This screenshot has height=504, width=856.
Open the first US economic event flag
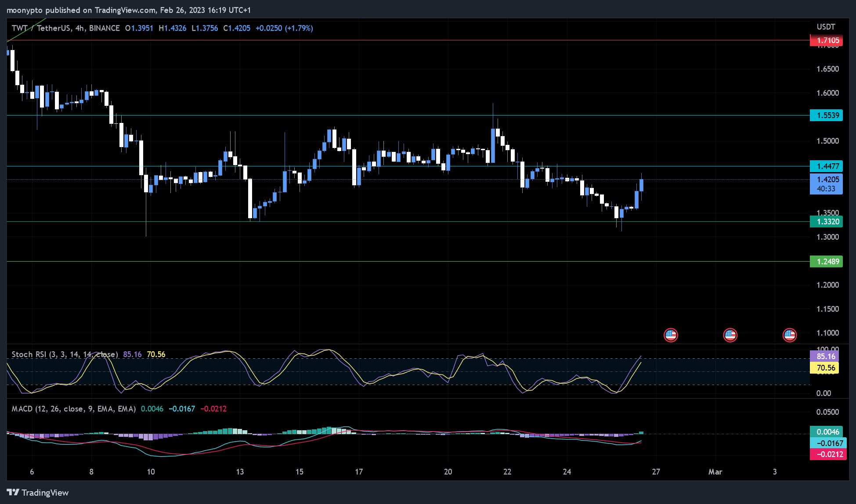671,335
